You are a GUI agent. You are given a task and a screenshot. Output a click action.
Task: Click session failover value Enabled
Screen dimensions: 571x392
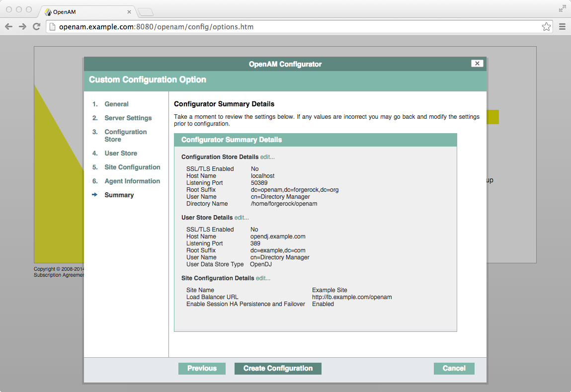coord(323,304)
